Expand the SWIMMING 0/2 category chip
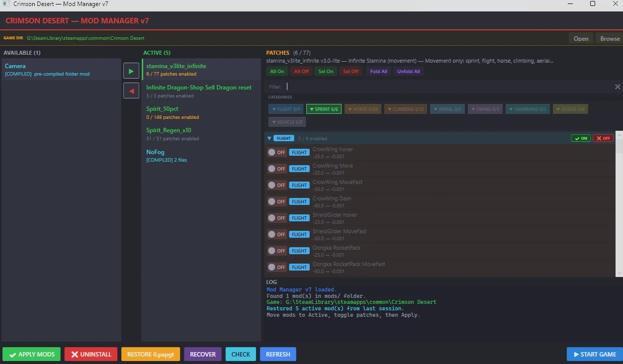 coord(528,109)
